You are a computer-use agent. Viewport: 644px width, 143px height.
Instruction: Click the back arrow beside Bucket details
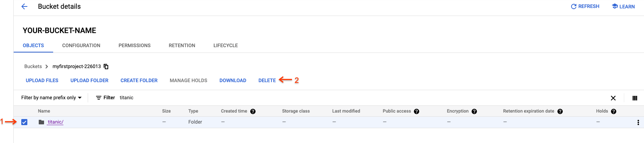[x=25, y=6]
